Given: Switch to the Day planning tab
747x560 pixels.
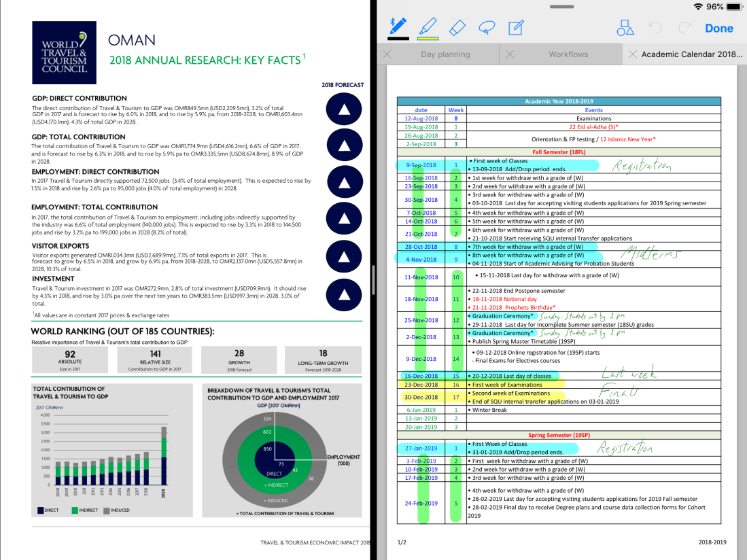Looking at the screenshot, I should coord(445,54).
